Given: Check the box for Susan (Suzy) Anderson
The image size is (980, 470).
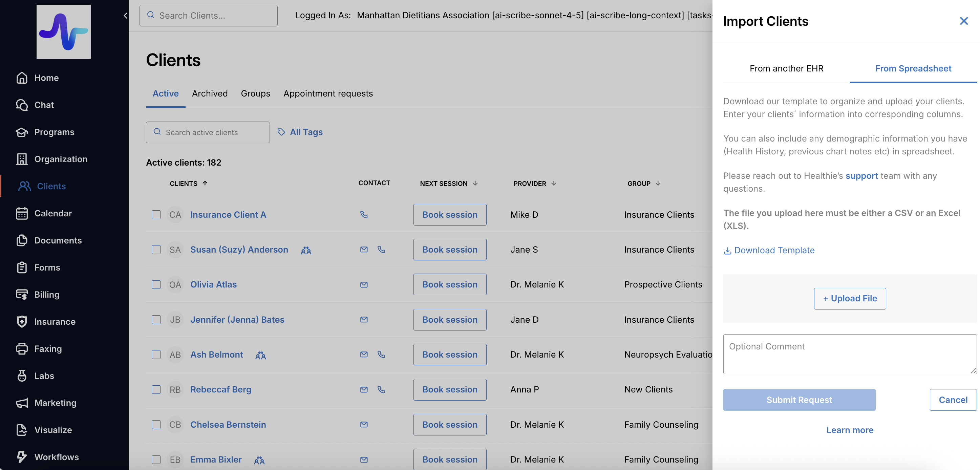Looking at the screenshot, I should [x=156, y=250].
